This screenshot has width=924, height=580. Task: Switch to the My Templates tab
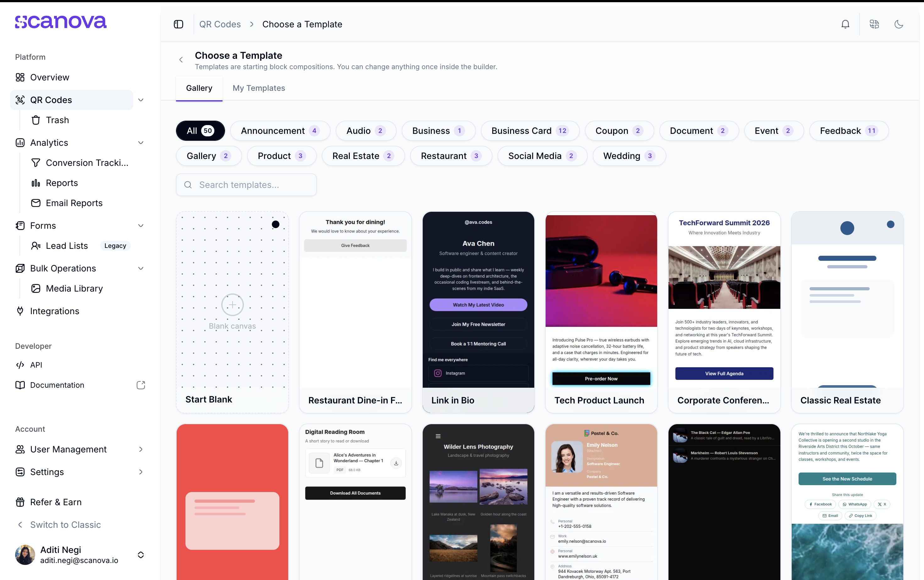(259, 88)
